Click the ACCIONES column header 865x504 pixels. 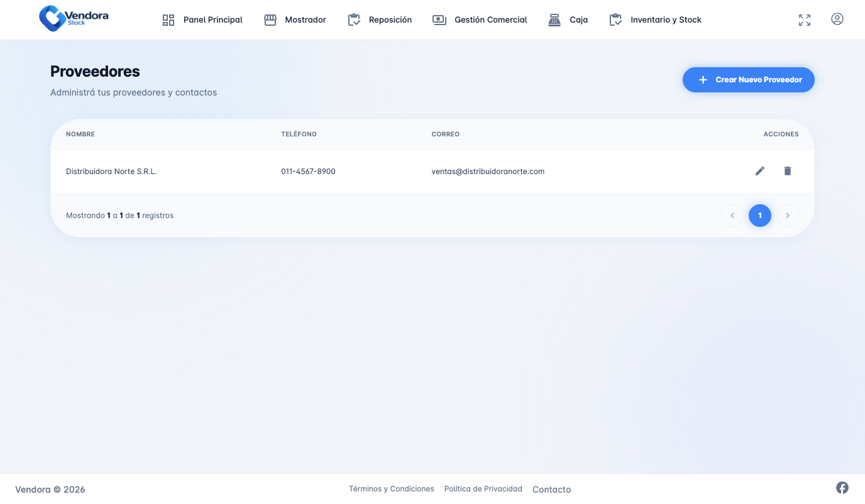tap(781, 134)
